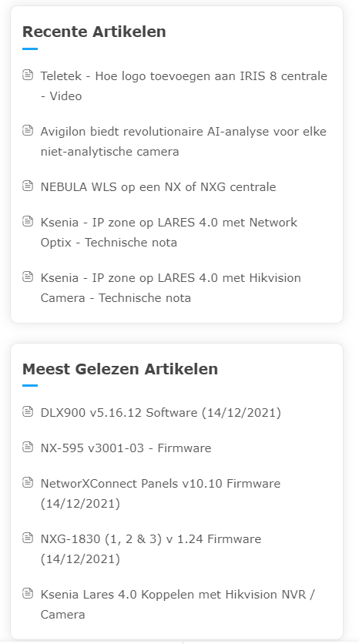Screen dimensions: 359x644
Task: Open the Teletek logo toevoegen IRIS 8 article
Action: [183, 86]
